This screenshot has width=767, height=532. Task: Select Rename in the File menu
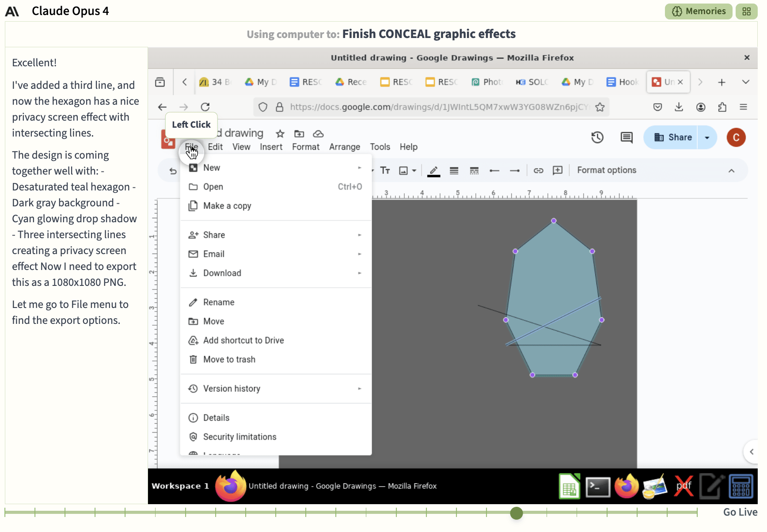[218, 302]
